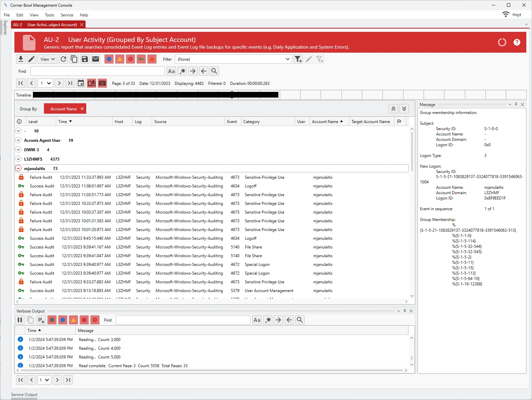This screenshot has height=400, width=532.
Task: Open the Filter dropdown showing (None)
Action: click(x=233, y=59)
